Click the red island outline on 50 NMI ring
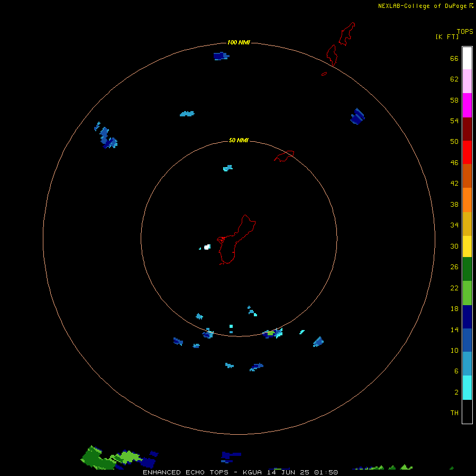 pos(284,156)
